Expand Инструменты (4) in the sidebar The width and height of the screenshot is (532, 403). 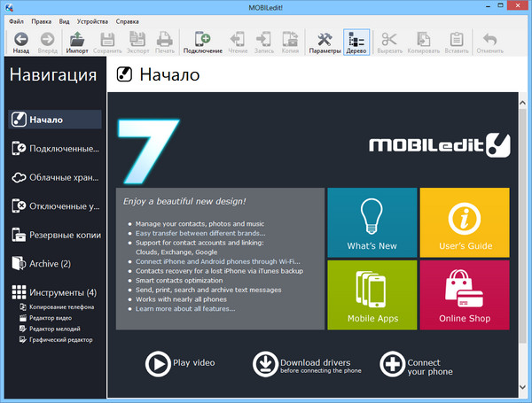coord(55,292)
